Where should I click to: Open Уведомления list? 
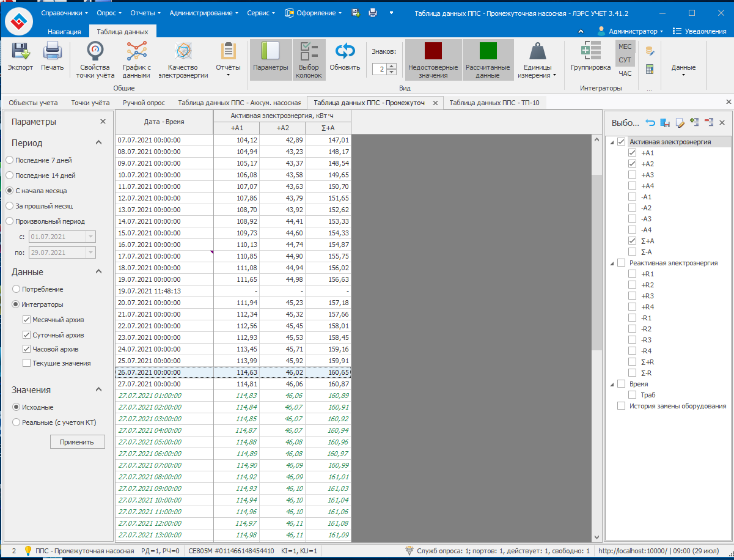click(699, 31)
